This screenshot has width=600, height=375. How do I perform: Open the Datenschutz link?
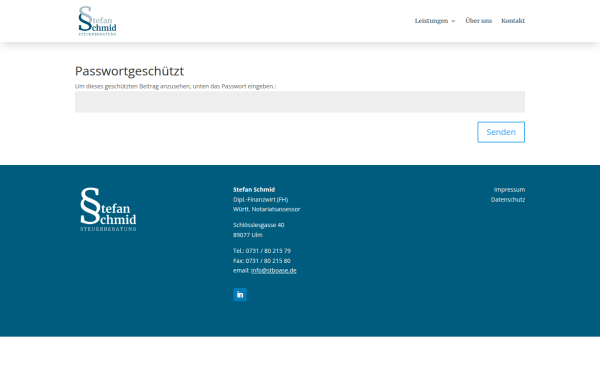(x=508, y=199)
